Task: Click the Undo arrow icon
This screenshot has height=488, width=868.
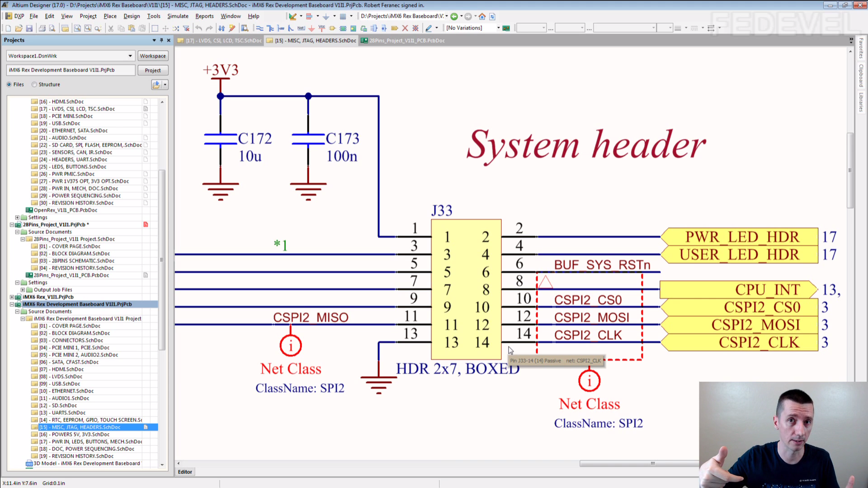Action: point(198,28)
